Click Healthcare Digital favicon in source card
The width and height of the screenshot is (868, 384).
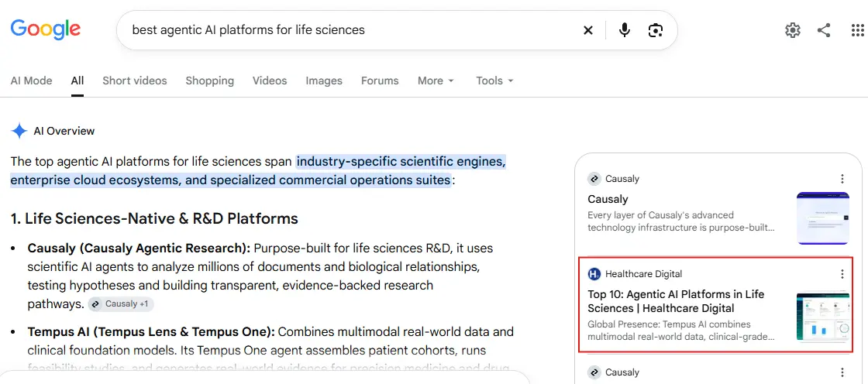point(594,274)
